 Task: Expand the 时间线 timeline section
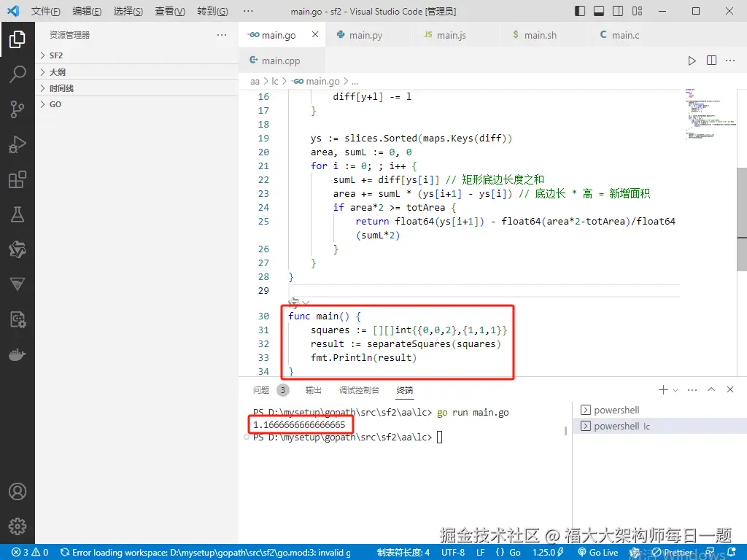pos(136,88)
